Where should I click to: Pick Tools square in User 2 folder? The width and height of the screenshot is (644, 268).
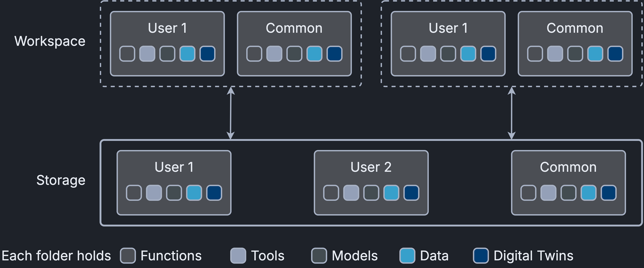pos(351,193)
